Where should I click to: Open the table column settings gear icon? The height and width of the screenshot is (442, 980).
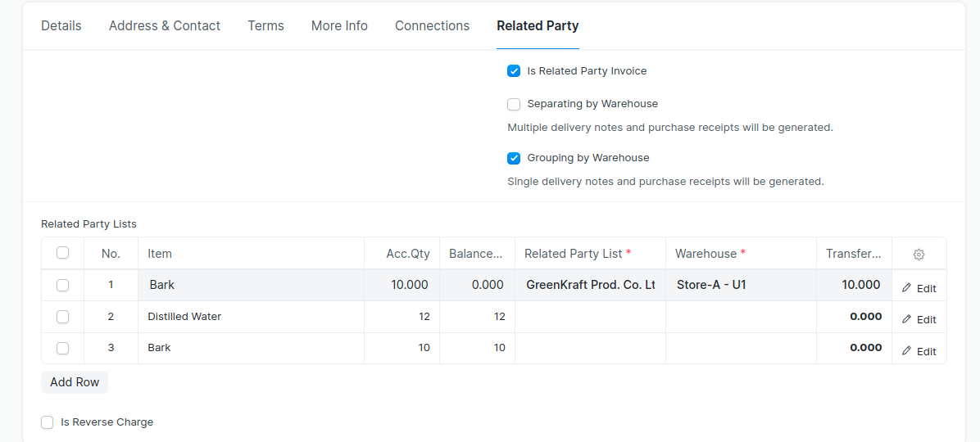[919, 255]
